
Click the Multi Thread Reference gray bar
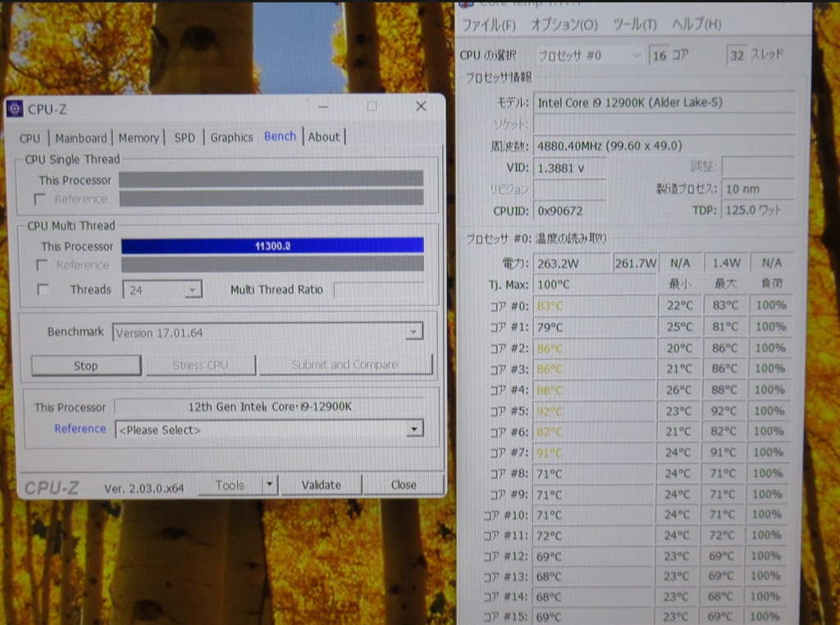(272, 264)
